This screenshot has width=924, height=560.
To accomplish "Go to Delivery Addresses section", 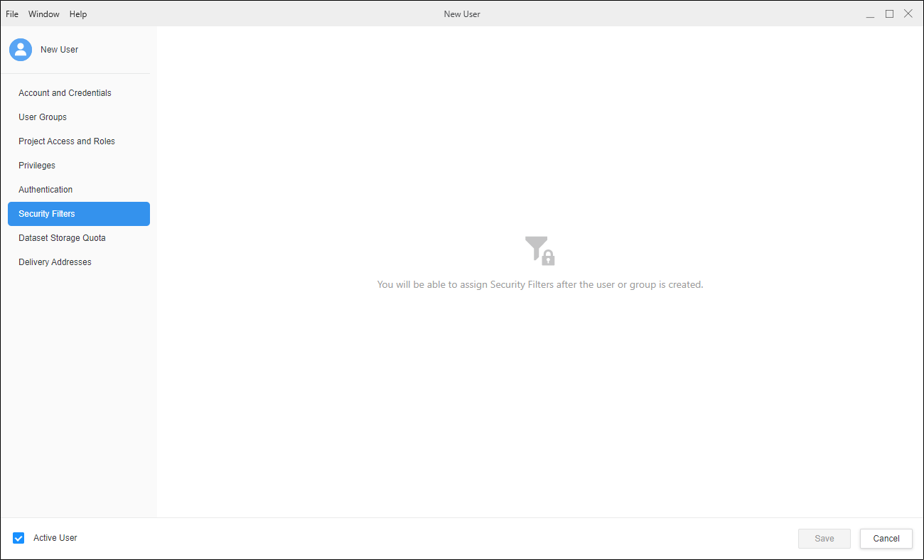I will 55,262.
